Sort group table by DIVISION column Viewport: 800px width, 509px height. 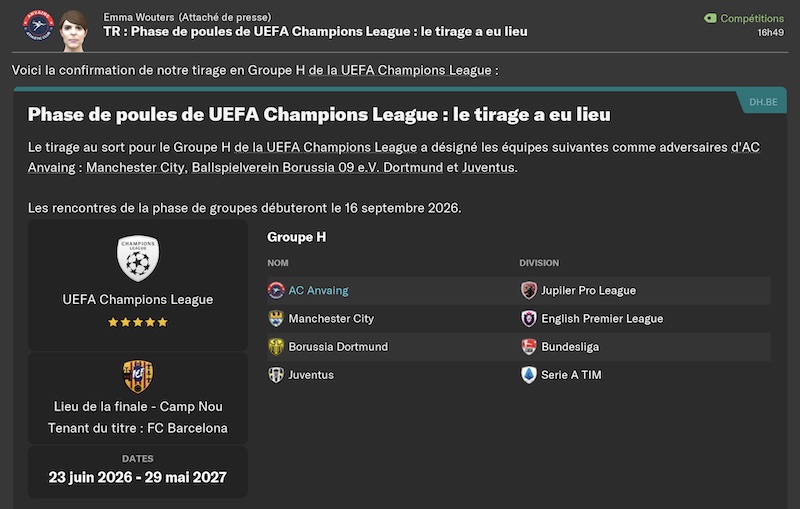[x=539, y=263]
